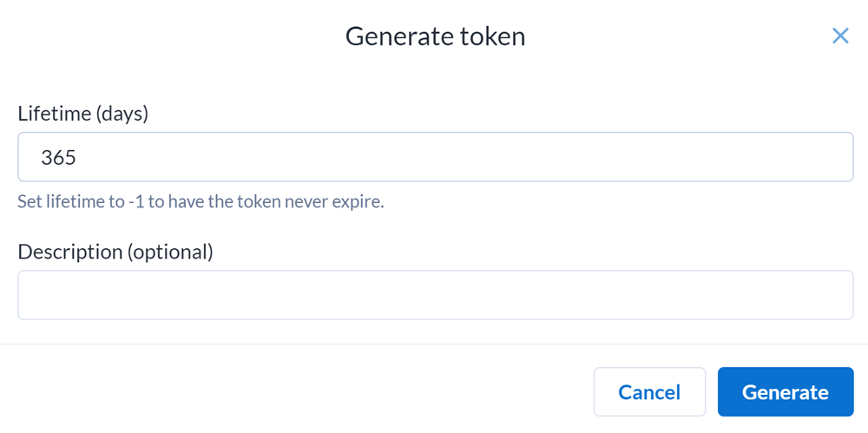
Task: Click the Generate button
Action: pyautogui.click(x=785, y=392)
